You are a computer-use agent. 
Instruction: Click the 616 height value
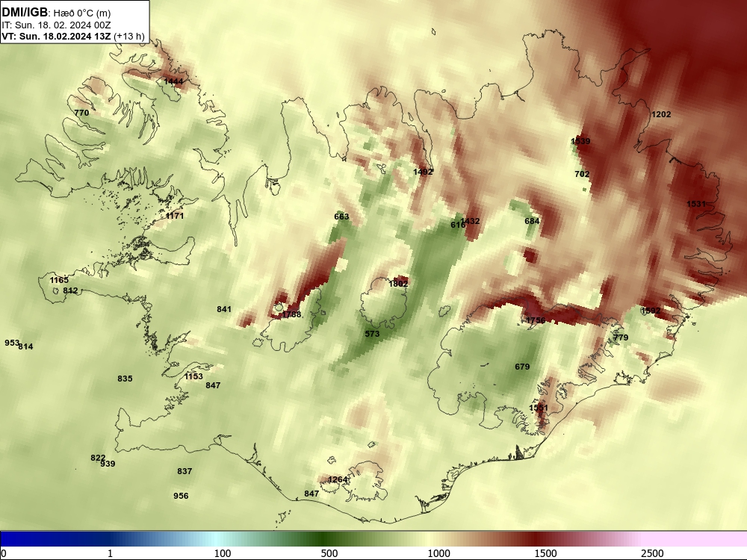(458, 225)
